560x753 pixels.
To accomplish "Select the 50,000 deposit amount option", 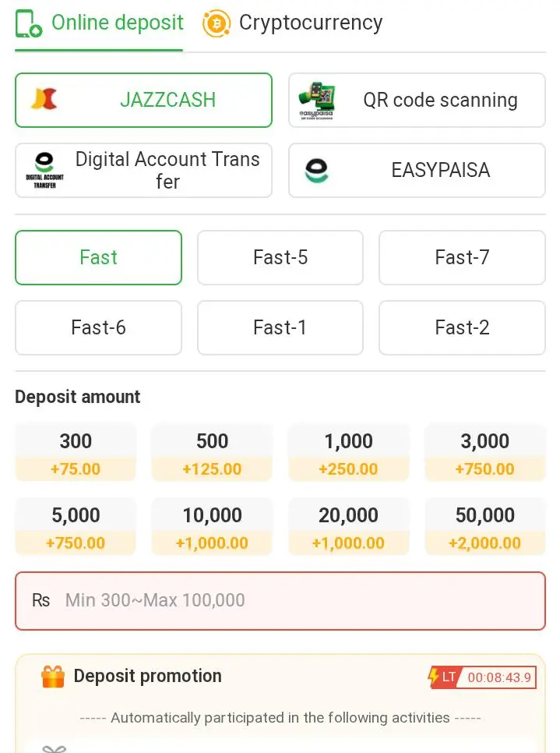I will [485, 527].
